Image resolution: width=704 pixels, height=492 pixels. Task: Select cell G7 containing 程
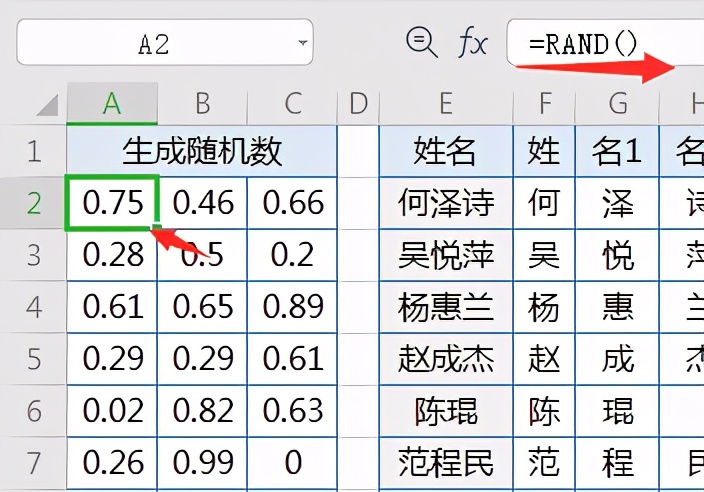617,463
